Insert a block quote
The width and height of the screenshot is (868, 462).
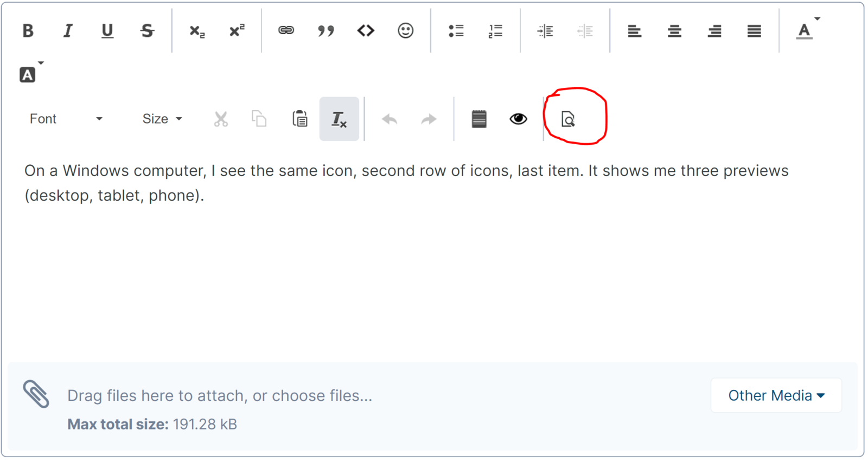pyautogui.click(x=325, y=31)
